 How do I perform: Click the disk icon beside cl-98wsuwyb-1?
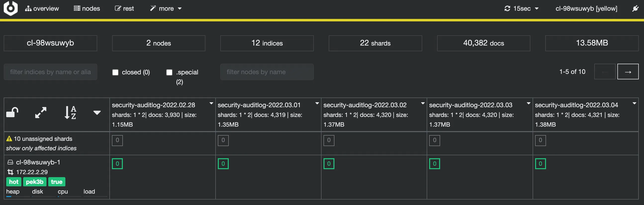pos(10,162)
